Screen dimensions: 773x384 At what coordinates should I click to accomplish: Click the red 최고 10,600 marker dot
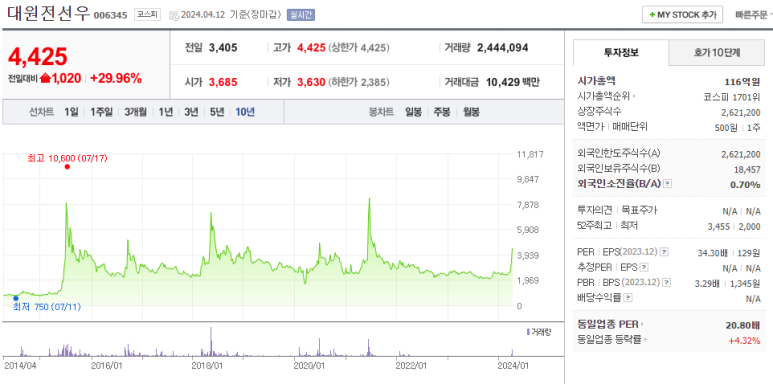67,167
